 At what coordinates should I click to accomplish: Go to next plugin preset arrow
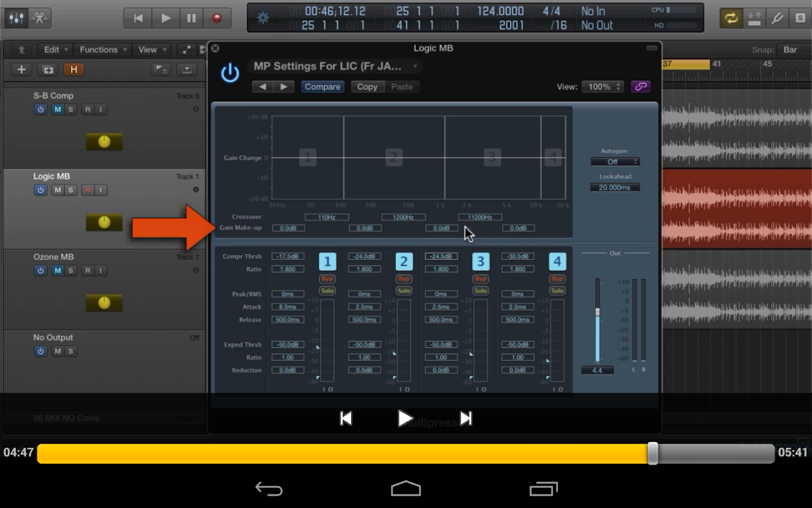[x=284, y=87]
